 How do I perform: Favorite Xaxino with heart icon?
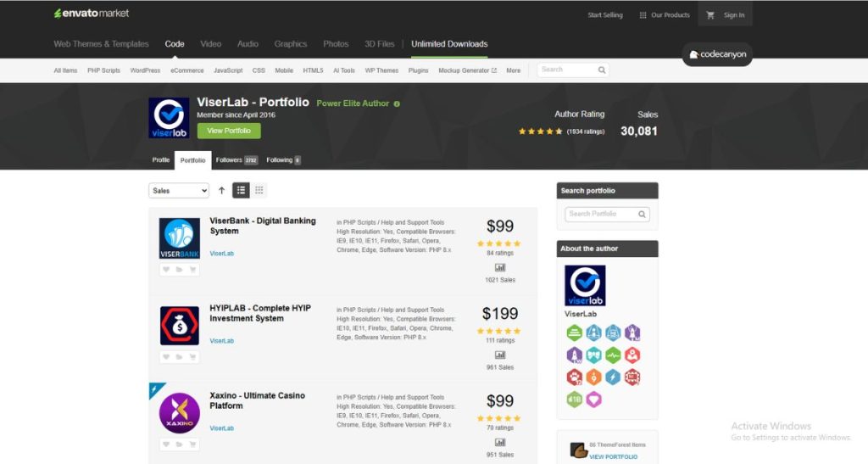click(166, 444)
